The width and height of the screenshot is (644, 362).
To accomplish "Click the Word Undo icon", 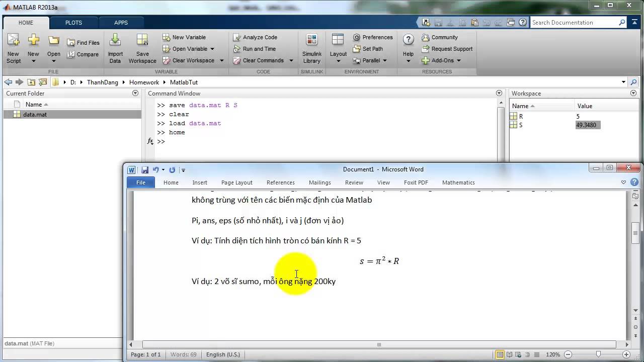I will [x=156, y=170].
